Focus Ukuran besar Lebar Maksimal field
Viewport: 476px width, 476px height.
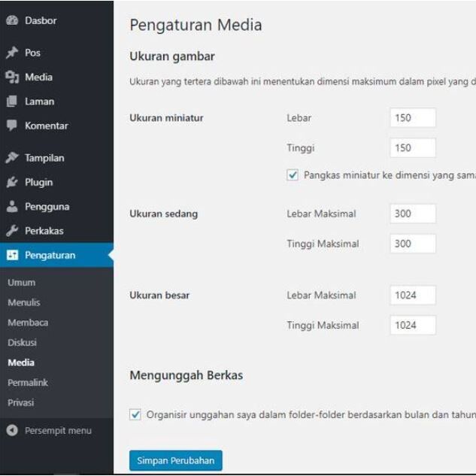(x=413, y=295)
